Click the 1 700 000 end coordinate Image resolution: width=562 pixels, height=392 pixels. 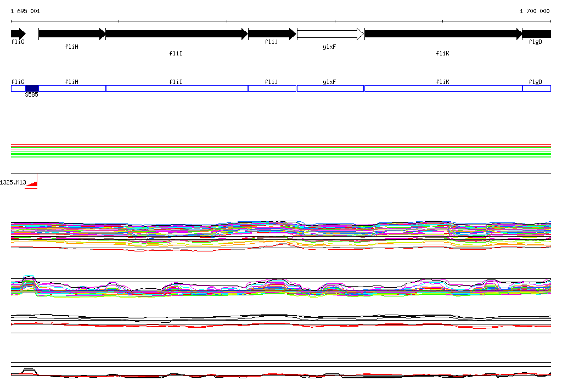point(535,11)
